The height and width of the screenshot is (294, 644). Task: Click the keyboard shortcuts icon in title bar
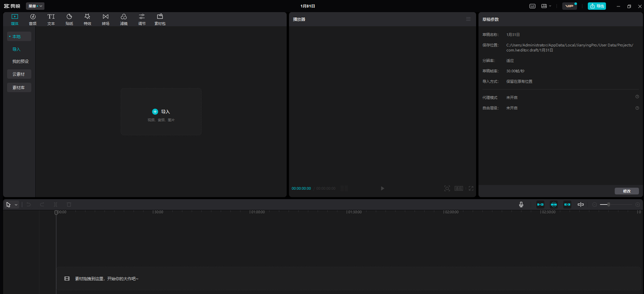(x=532, y=6)
